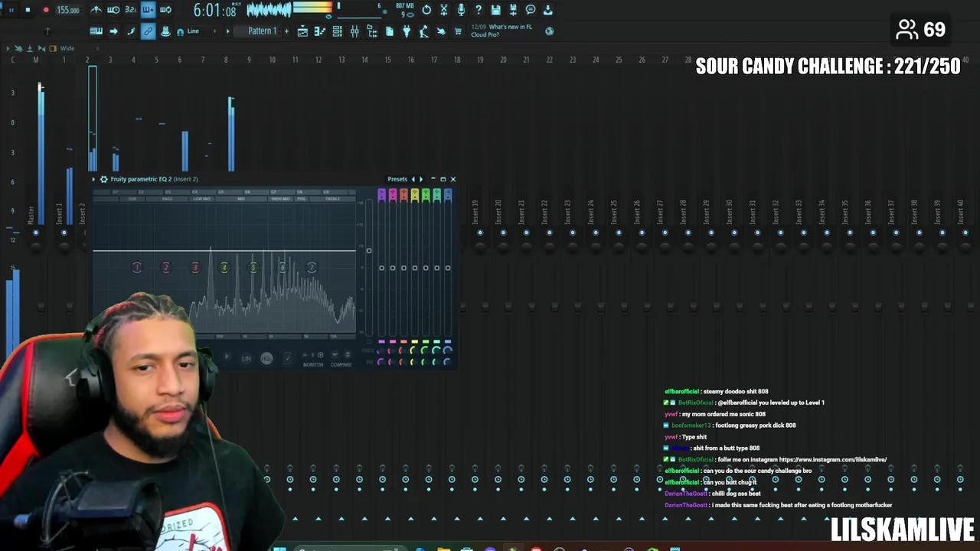This screenshot has width=980, height=551.
Task: Select EQ band 1 token
Action: click(x=137, y=267)
